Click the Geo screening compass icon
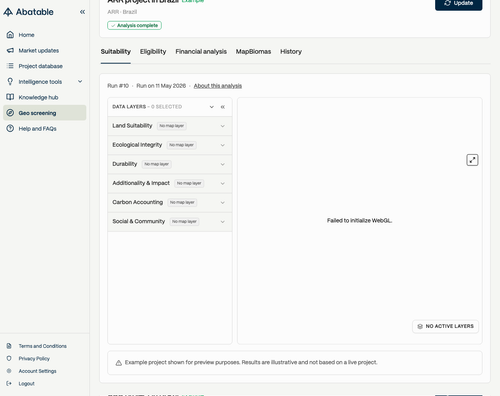 pos(10,113)
